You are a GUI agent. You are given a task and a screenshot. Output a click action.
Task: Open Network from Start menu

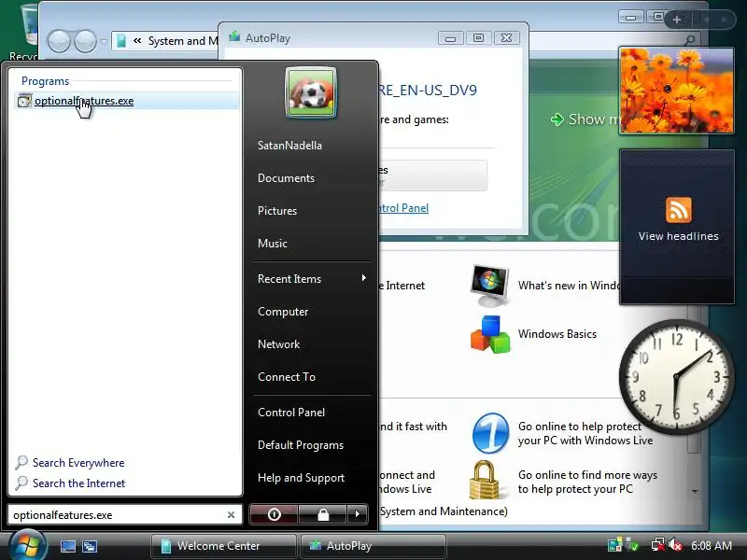pos(278,344)
